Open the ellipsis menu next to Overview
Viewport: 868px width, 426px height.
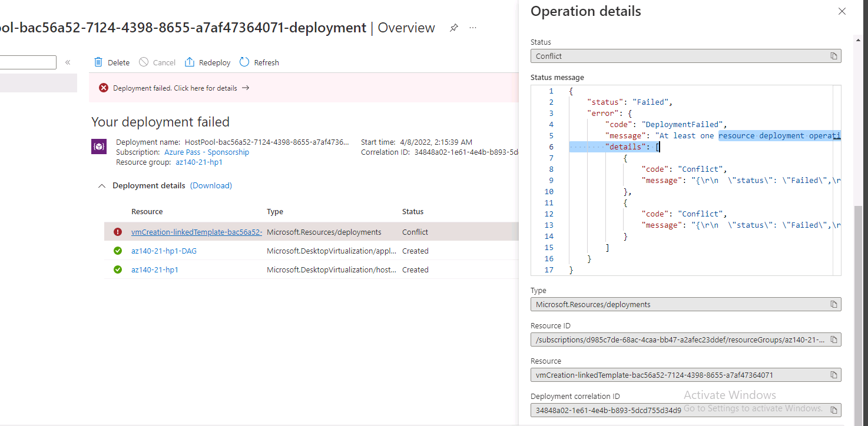(x=472, y=27)
